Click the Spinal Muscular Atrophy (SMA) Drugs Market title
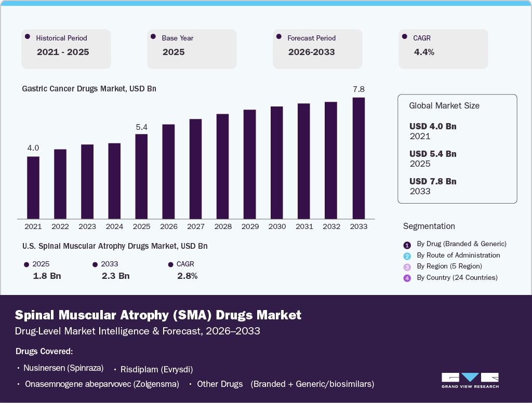The image size is (532, 403). [x=158, y=315]
